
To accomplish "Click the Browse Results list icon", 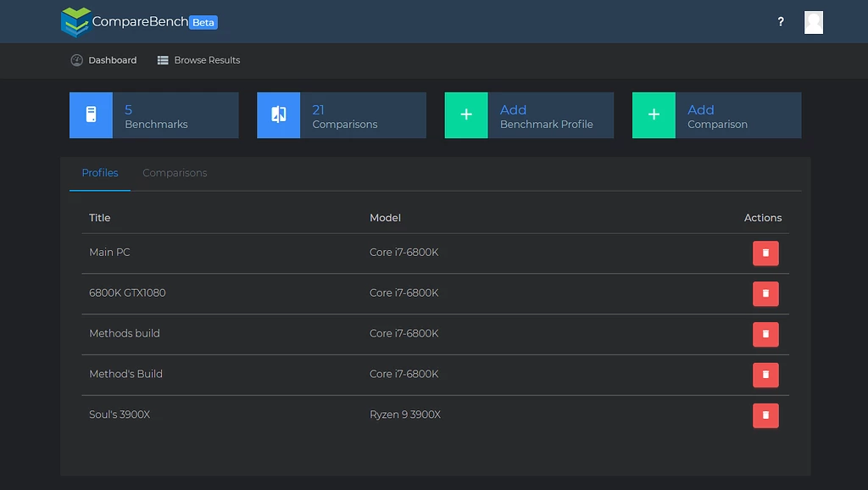I will [163, 60].
